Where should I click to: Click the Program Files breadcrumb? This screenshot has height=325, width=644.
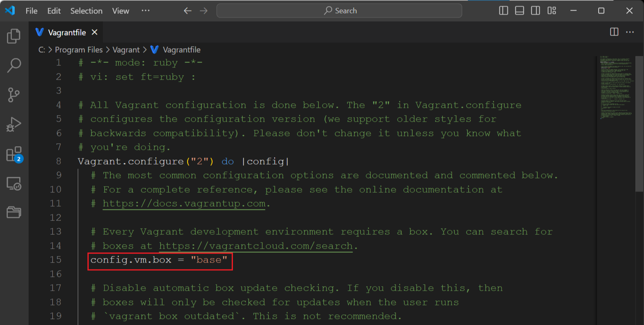(79, 50)
